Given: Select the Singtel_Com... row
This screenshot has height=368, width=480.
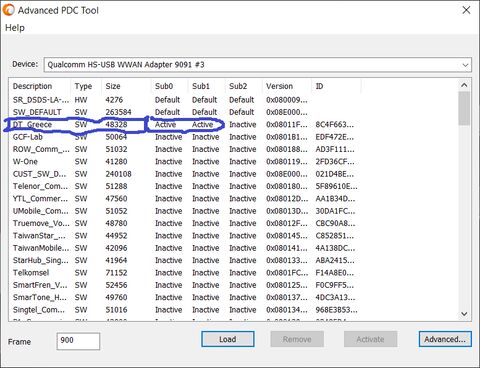Looking at the screenshot, I should (185, 310).
